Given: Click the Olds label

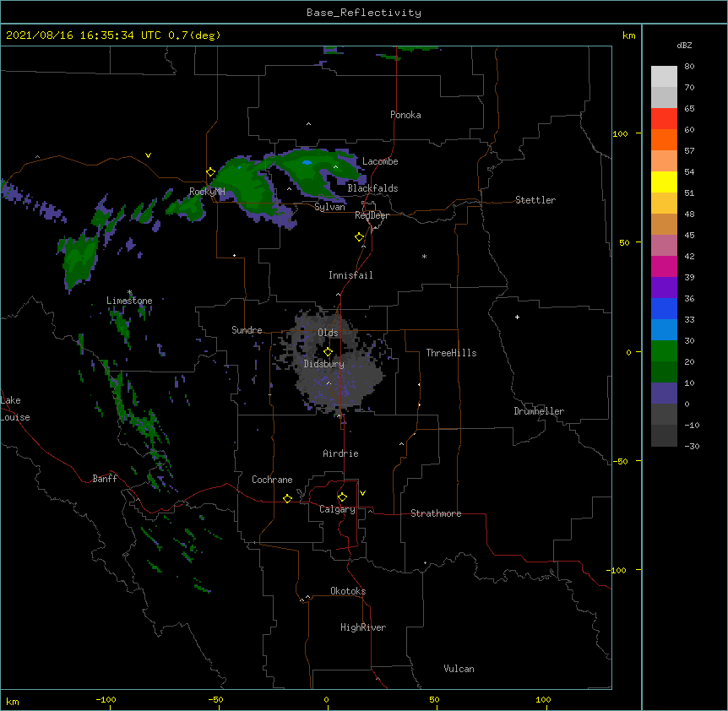Looking at the screenshot, I should click(x=328, y=333).
